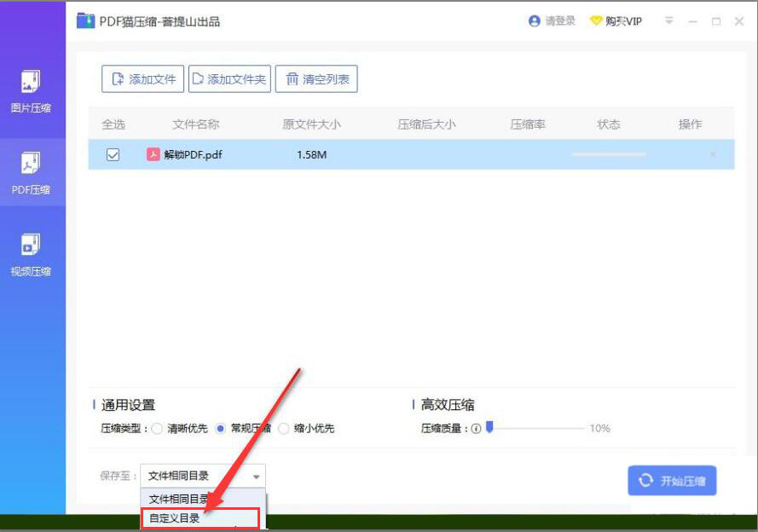The image size is (758, 532).
Task: Click the user avatar login icon
Action: [534, 20]
